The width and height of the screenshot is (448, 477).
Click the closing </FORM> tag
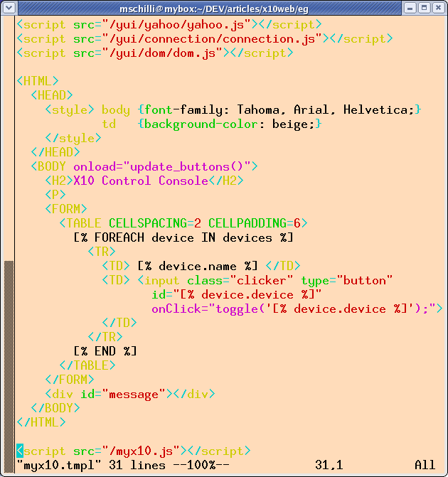(x=70, y=380)
